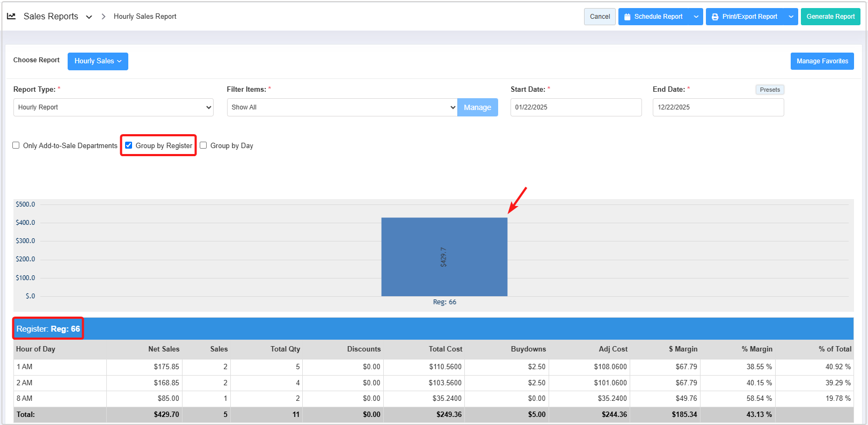The image size is (868, 425).
Task: Open the Schedule Report dropdown arrow
Action: 696,17
